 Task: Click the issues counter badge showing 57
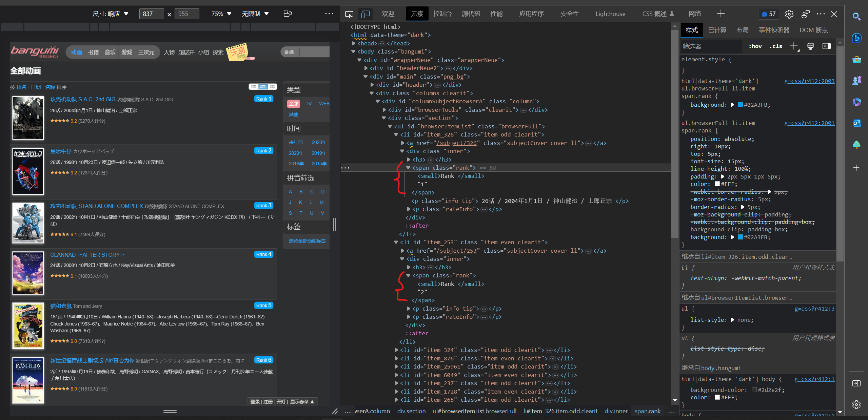click(x=769, y=14)
